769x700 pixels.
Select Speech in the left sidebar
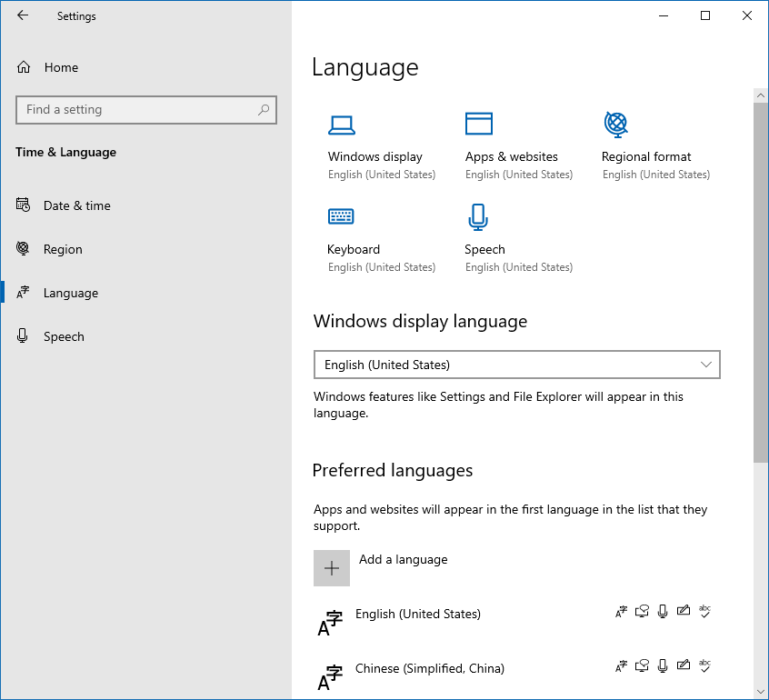coord(64,336)
